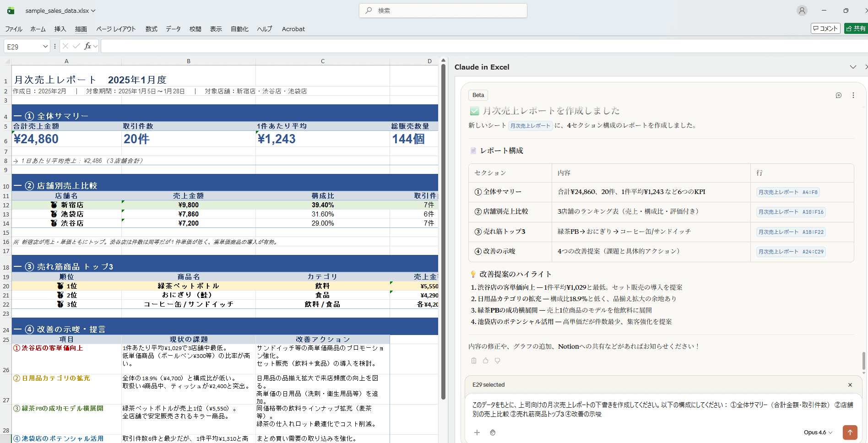
Task: Expand the Name Box dropdown showing E29
Action: (x=45, y=47)
